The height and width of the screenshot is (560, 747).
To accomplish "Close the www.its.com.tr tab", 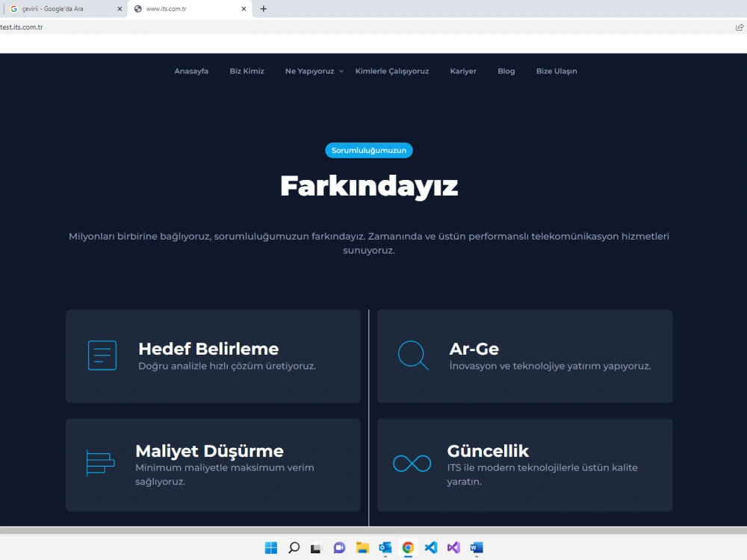I will 244,8.
